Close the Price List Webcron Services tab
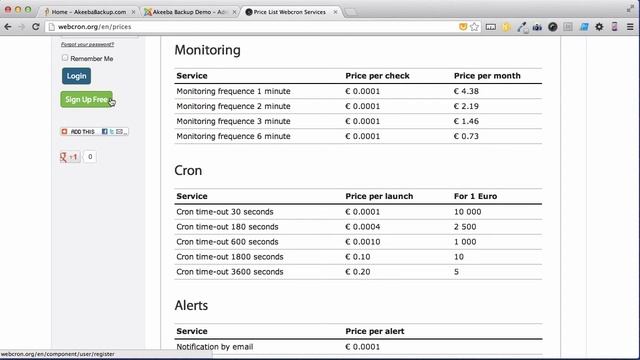This screenshot has height=360, width=640. [335, 12]
